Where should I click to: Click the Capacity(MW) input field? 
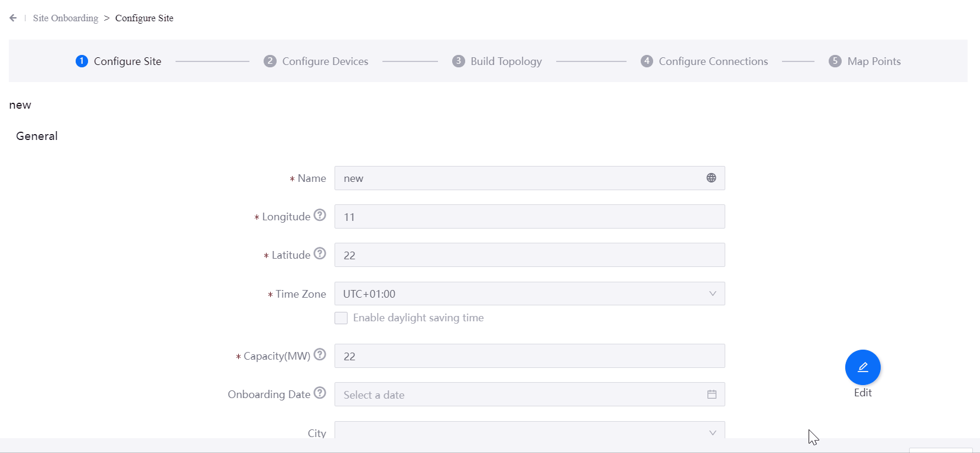[x=529, y=356]
